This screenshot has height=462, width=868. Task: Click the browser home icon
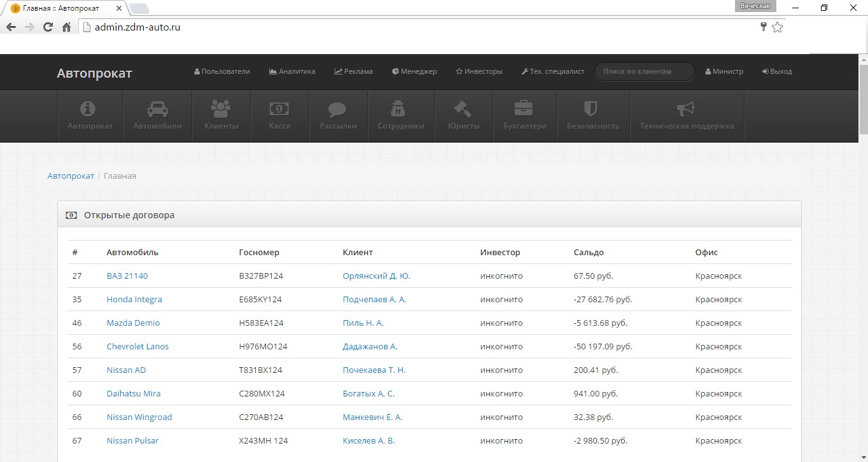tap(66, 27)
